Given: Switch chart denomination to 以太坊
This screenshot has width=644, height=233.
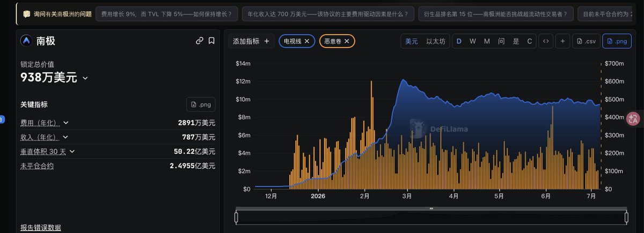Looking at the screenshot, I should pos(435,41).
